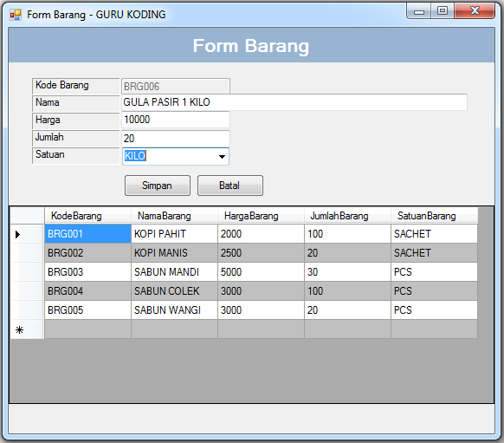The image size is (504, 443).
Task: Select price cell 2500
Action: (x=261, y=253)
